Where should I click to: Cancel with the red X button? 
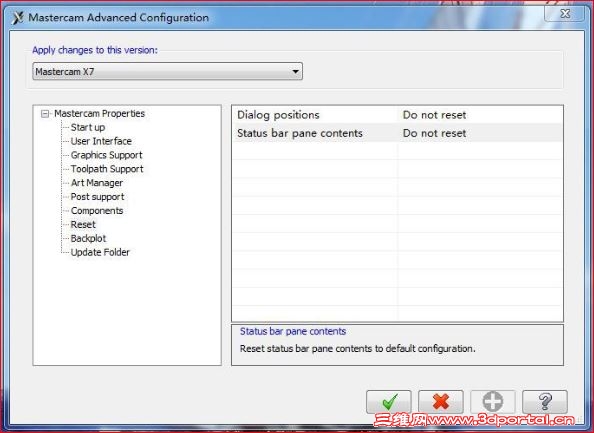click(441, 402)
